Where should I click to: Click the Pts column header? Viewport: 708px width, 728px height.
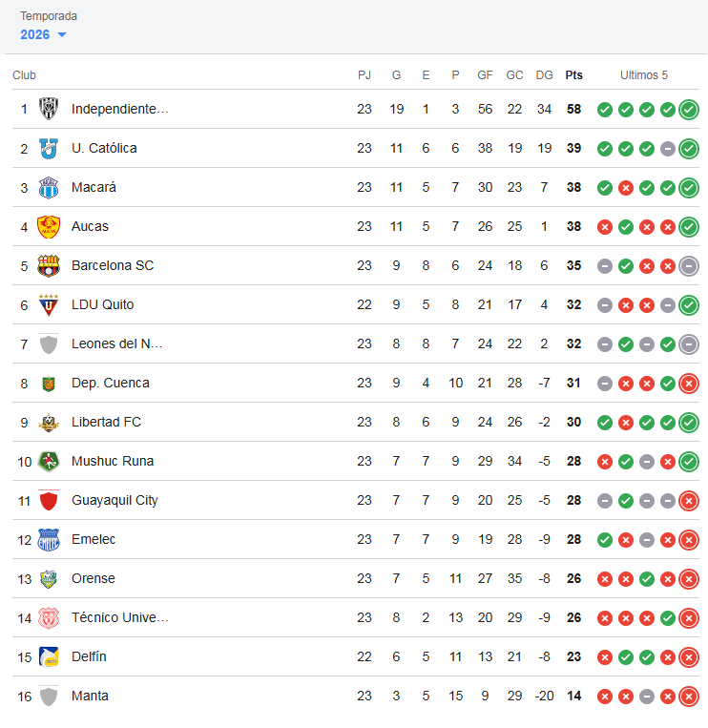[x=573, y=75]
